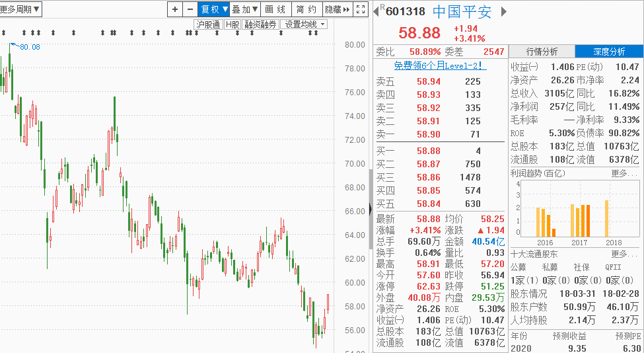Click the 市净率 value 2.24
The image size is (644, 353).
click(630, 80)
